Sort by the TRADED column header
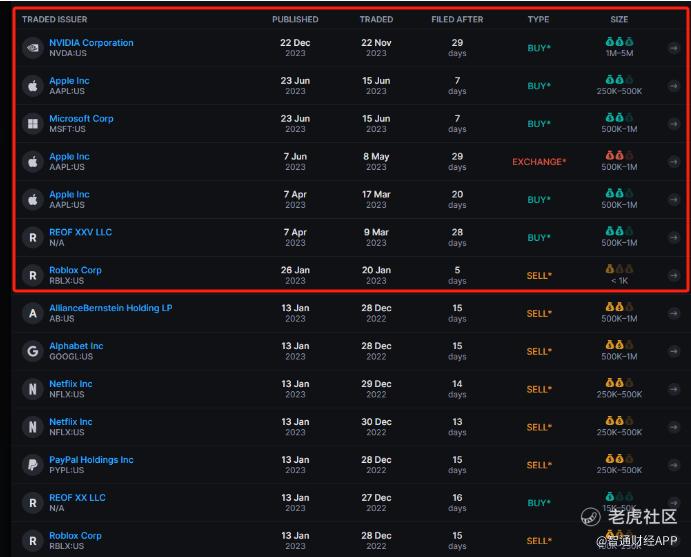 (x=376, y=19)
